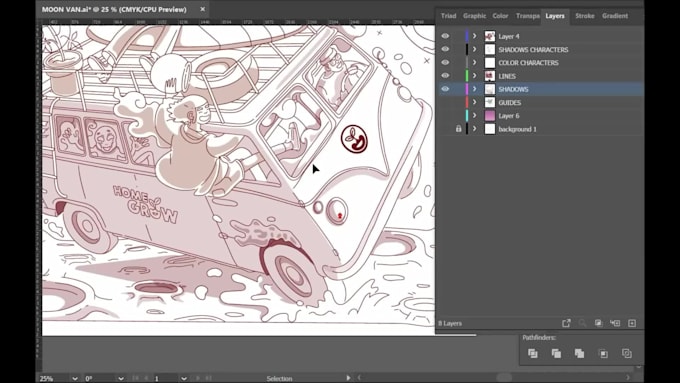The height and width of the screenshot is (383, 680).
Task: Expand the SHADOWS layer contents
Action: tap(474, 89)
